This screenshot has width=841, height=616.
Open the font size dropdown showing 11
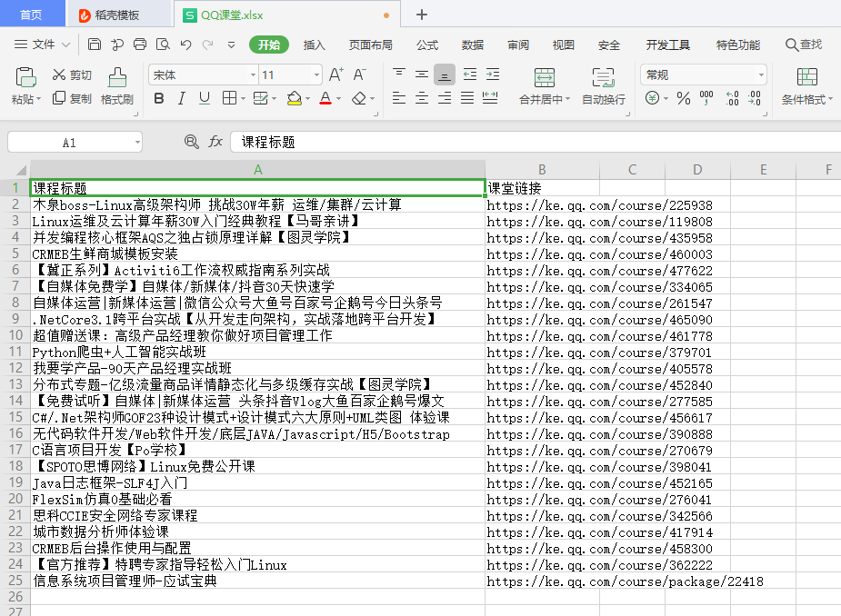316,75
